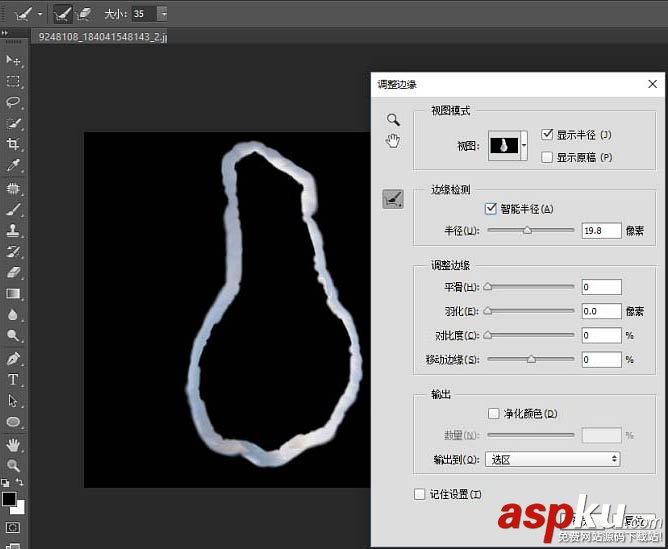Select the Pen tool

point(13,359)
